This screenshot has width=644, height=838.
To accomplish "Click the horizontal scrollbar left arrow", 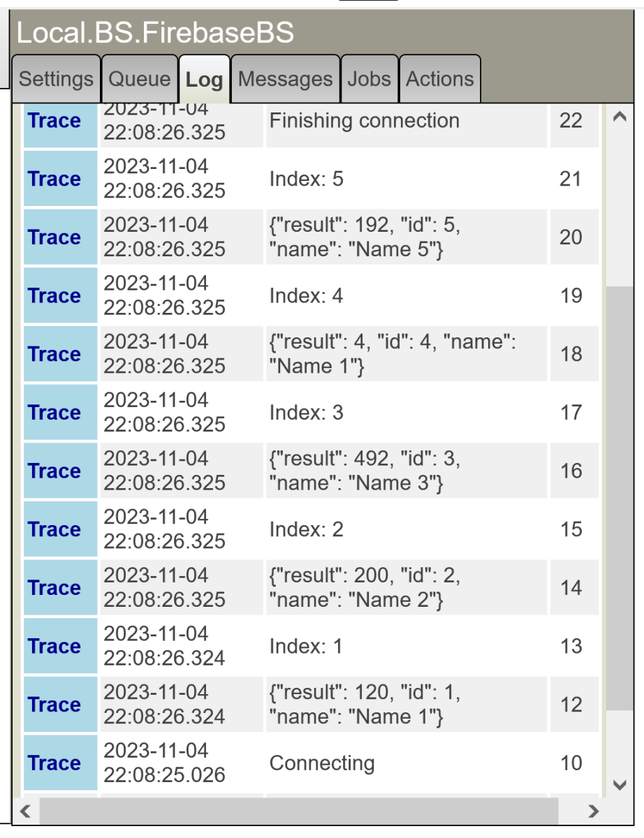I will 26,811.
